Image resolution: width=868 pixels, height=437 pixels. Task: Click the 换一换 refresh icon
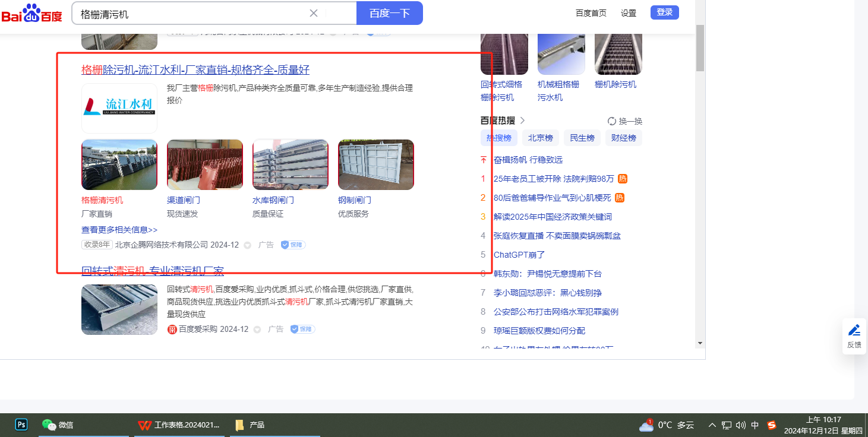tap(612, 121)
